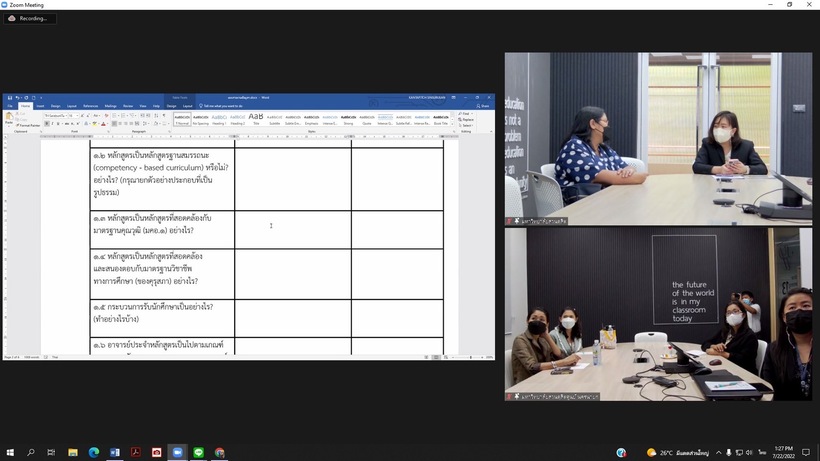Apply the No Spacing style

(x=200, y=119)
